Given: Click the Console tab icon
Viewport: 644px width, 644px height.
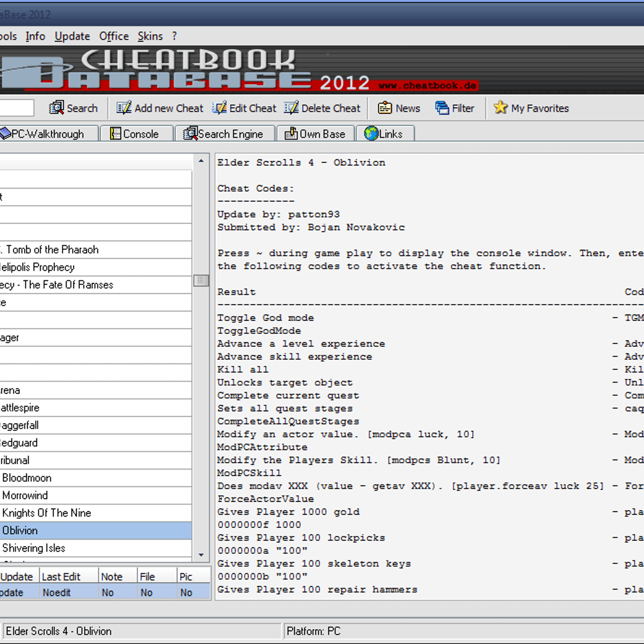Looking at the screenshot, I should coord(116,134).
